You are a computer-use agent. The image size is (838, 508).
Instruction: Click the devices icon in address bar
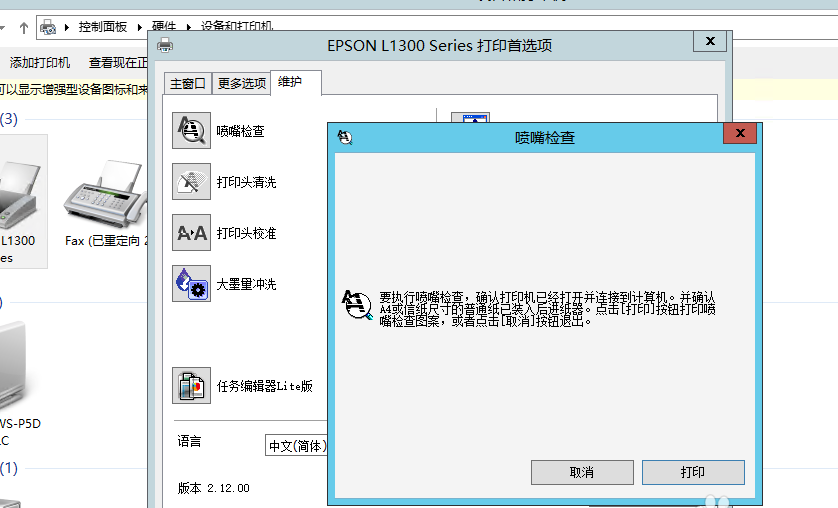coord(48,27)
